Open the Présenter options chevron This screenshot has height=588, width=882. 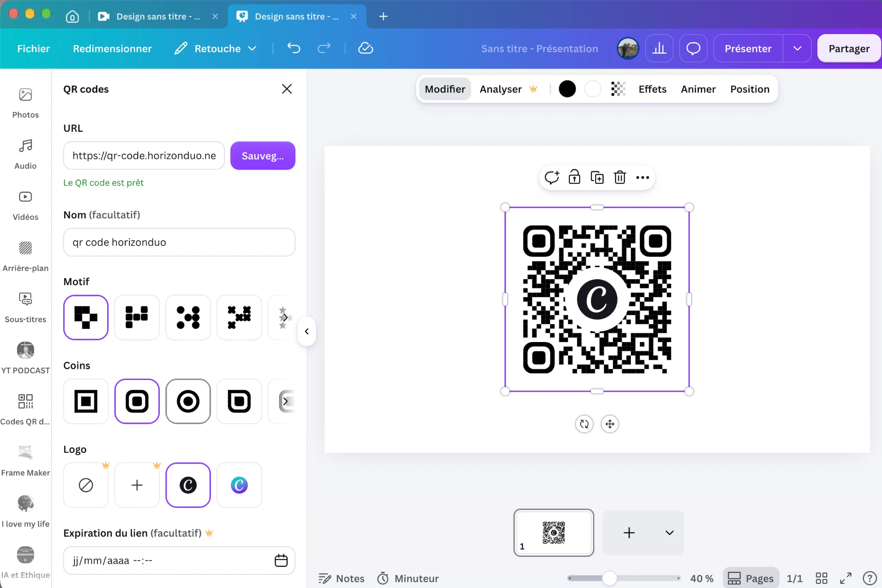(797, 48)
